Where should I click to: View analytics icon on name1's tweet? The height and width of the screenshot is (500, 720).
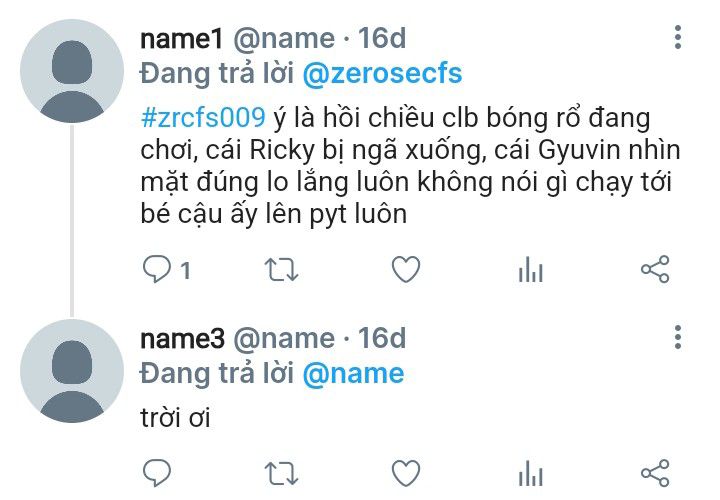(530, 269)
